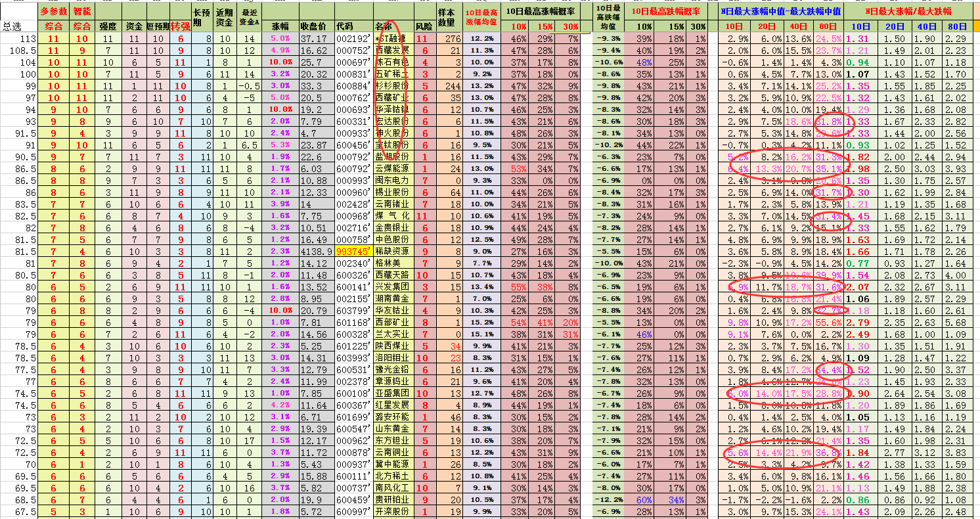Click the stock name 北方稀土
The height and width of the screenshot is (519, 980).
393,476
